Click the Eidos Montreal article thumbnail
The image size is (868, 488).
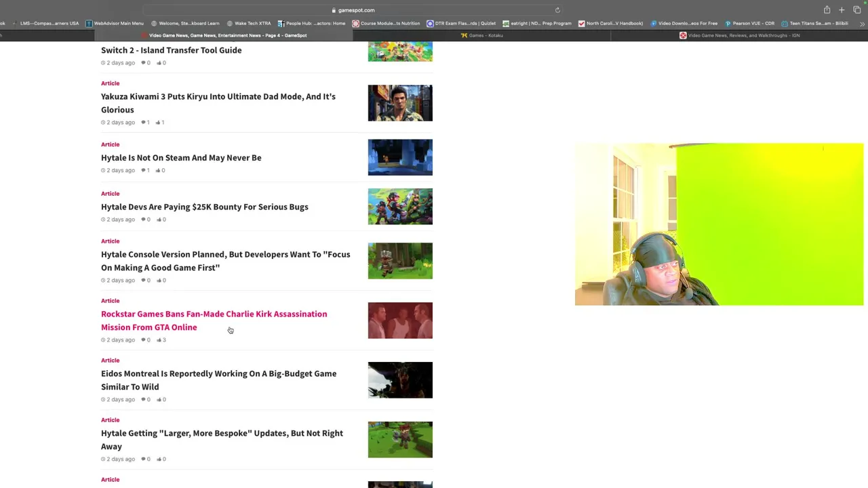tap(400, 380)
